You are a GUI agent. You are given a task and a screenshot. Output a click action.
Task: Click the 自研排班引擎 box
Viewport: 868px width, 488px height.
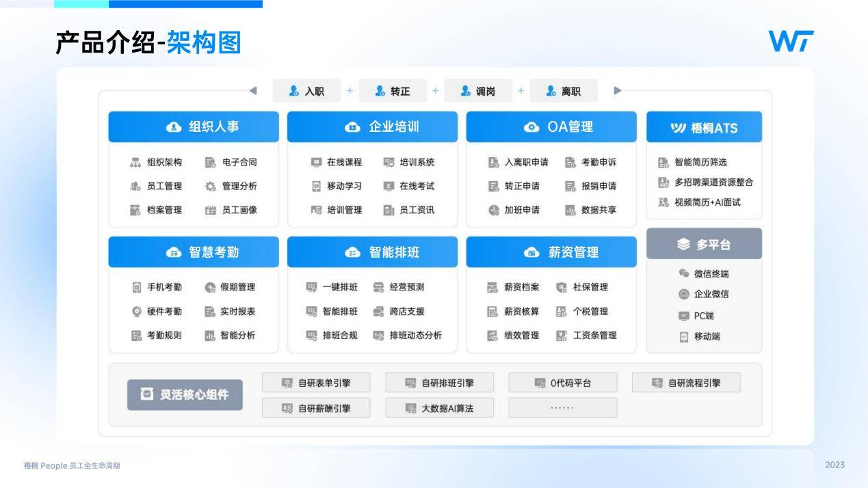click(x=439, y=383)
